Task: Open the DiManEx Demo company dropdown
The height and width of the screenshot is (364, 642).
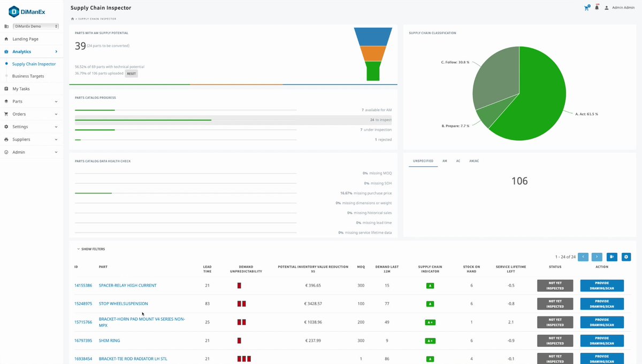Action: click(x=35, y=26)
